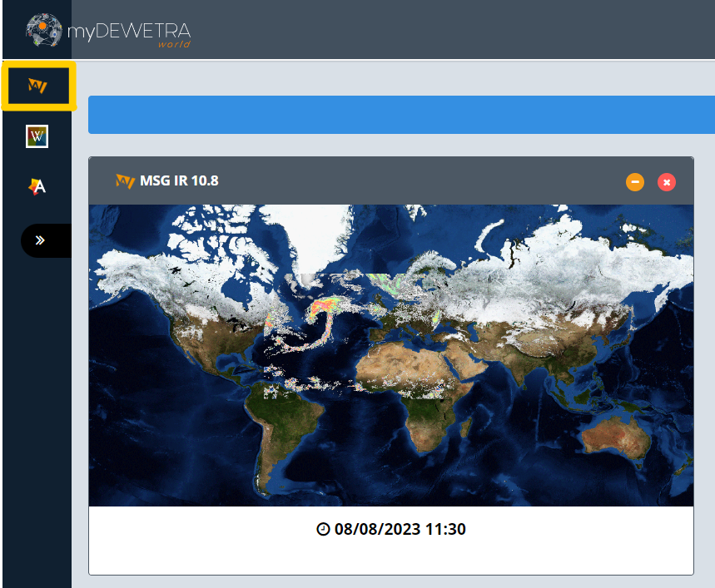This screenshot has width=715, height=588.
Task: Close the MSG IR 10.8 panel
Action: pyautogui.click(x=666, y=182)
